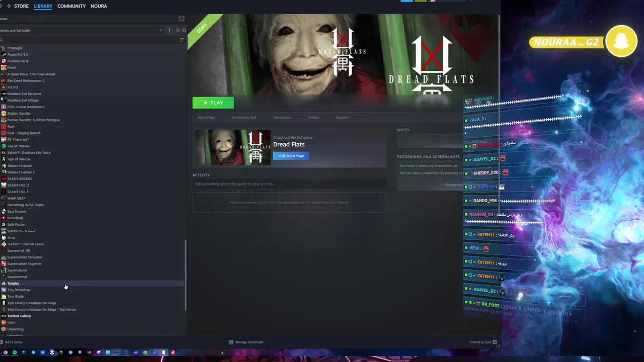Select 'Psalm 5:9-13' in the list
This screenshot has width=644, height=362.
pyautogui.click(x=18, y=54)
